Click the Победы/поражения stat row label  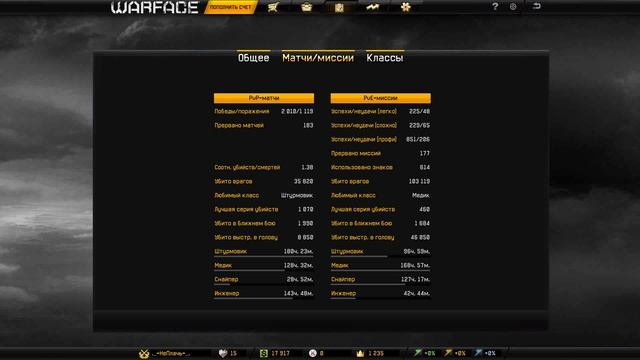coord(242,111)
